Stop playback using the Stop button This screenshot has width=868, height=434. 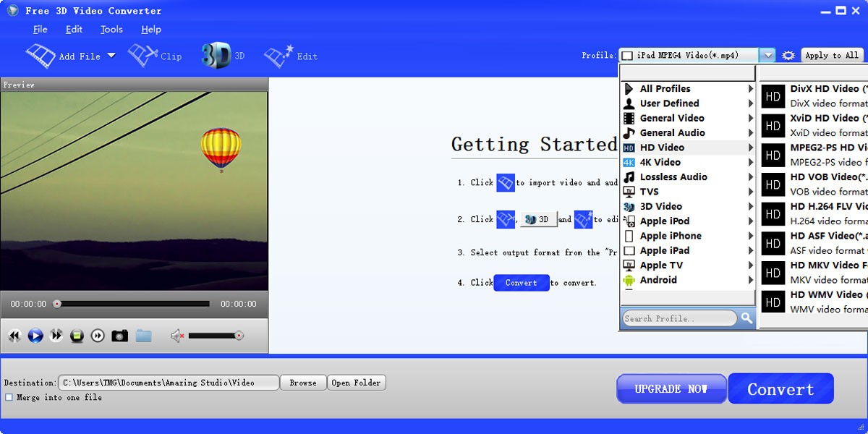78,335
